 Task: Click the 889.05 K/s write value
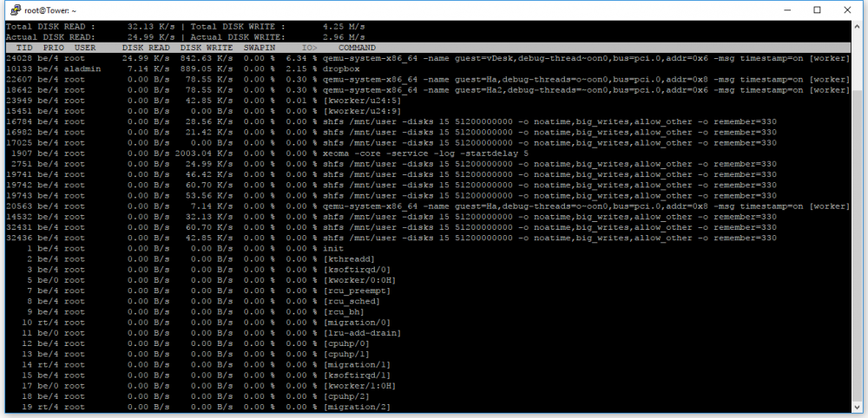pos(207,69)
